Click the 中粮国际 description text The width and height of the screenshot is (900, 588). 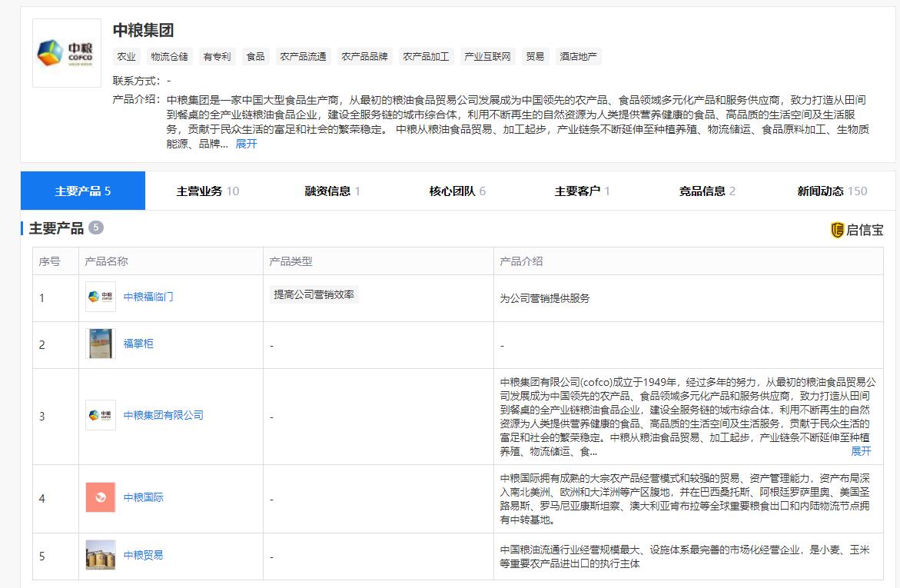pos(685,499)
